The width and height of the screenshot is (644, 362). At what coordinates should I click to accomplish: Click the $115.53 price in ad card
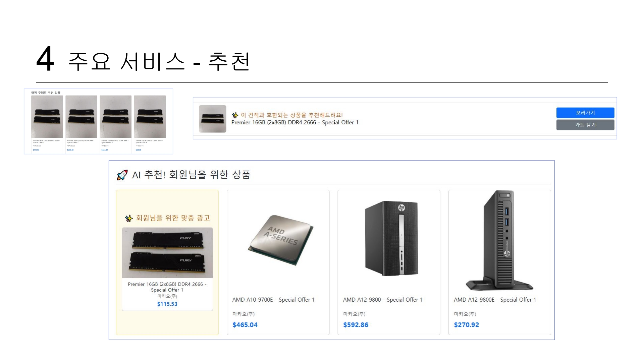167,304
